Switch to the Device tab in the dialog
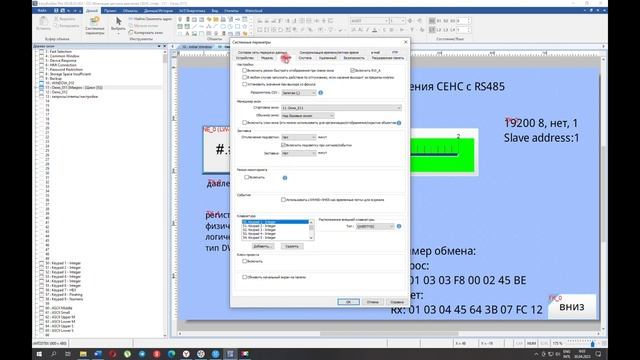Viewport: 640px width, 360px height. (x=244, y=58)
